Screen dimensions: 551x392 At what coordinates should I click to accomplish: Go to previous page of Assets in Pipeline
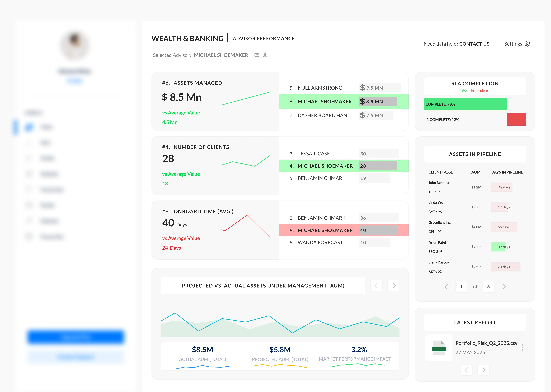pos(446,287)
